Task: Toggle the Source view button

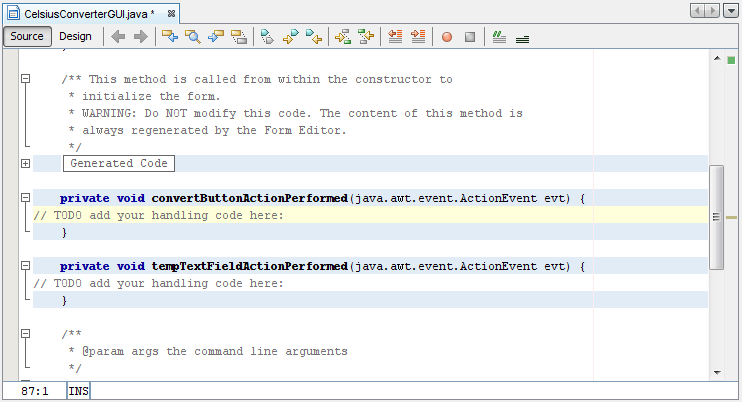Action: tap(27, 37)
